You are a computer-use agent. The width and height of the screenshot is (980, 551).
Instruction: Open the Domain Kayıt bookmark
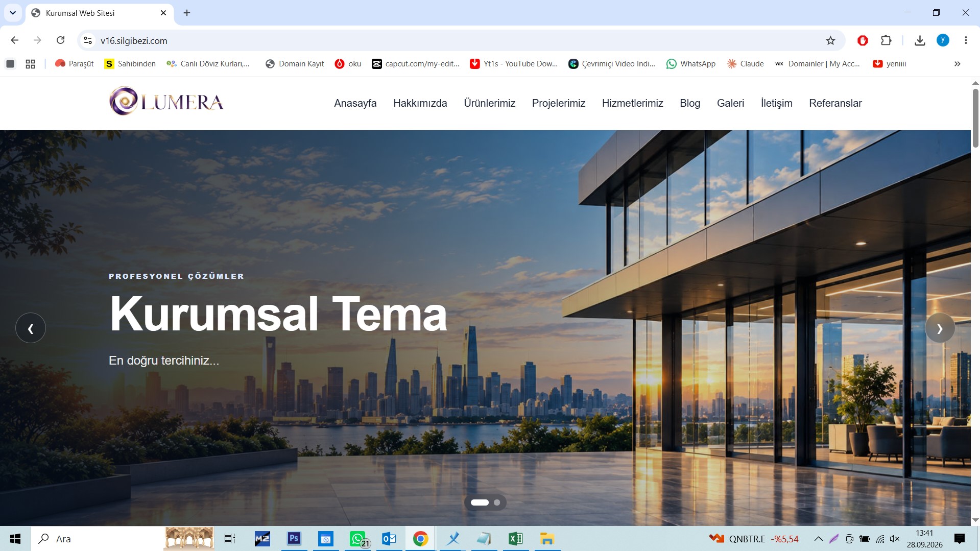coord(295,64)
